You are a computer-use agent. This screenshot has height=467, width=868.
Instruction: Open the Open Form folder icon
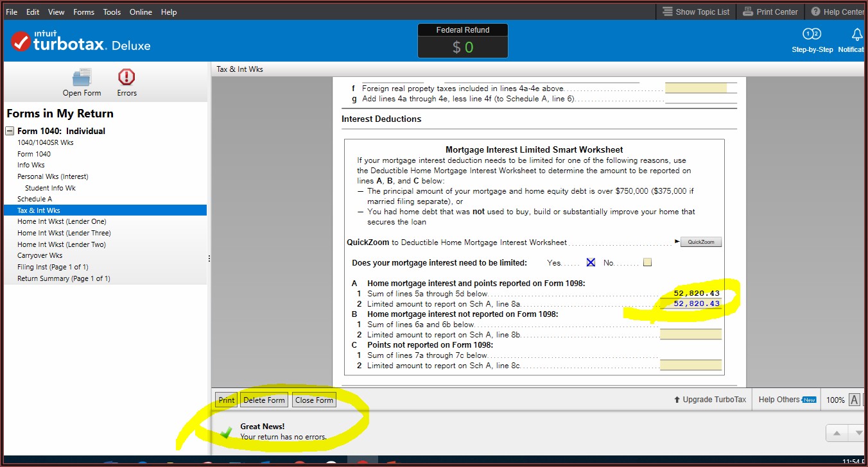[82, 78]
